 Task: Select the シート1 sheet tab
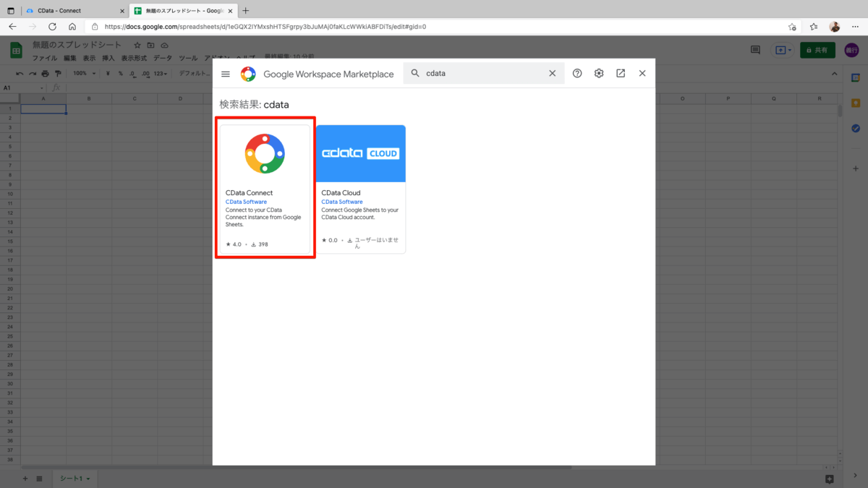[75, 479]
